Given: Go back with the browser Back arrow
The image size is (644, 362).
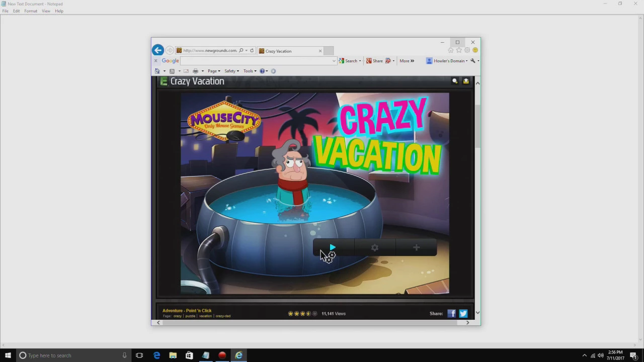Looking at the screenshot, I should point(158,50).
